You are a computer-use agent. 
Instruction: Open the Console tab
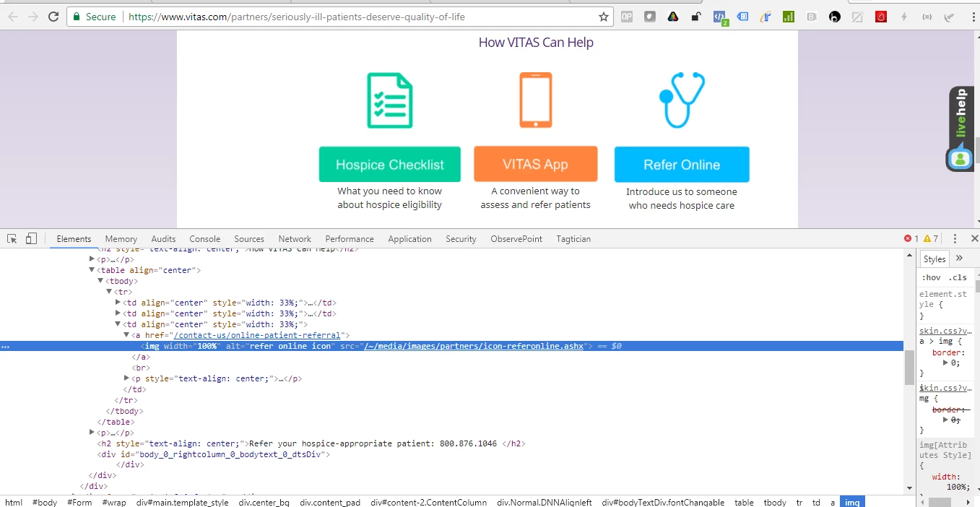[205, 239]
